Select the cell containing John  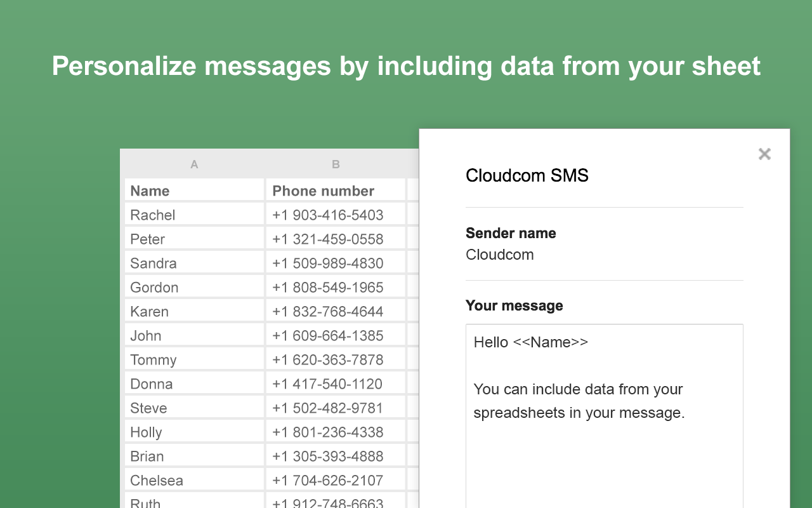(194, 335)
